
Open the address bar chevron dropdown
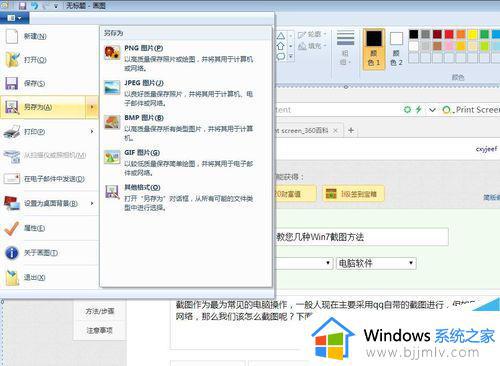(x=432, y=110)
